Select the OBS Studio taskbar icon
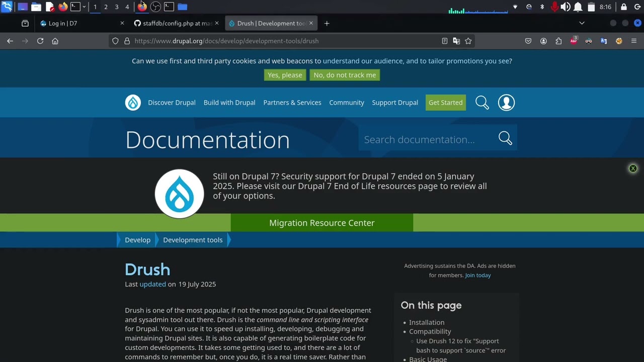The width and height of the screenshot is (644, 362). pos(155,7)
